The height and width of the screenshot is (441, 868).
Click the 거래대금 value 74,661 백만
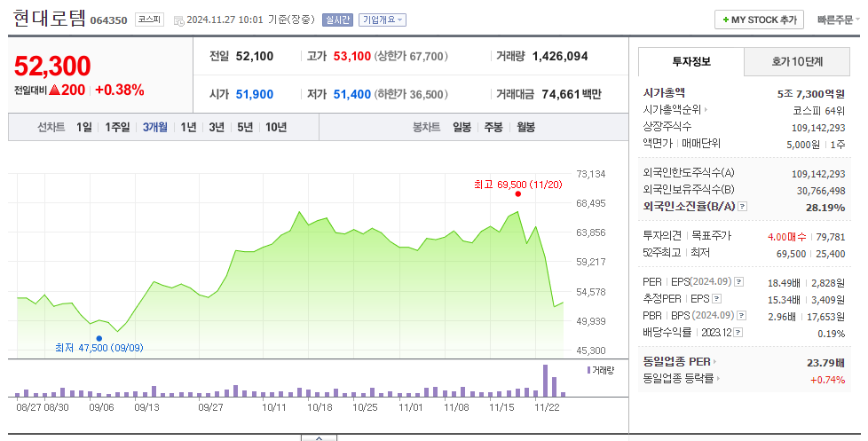tap(572, 95)
